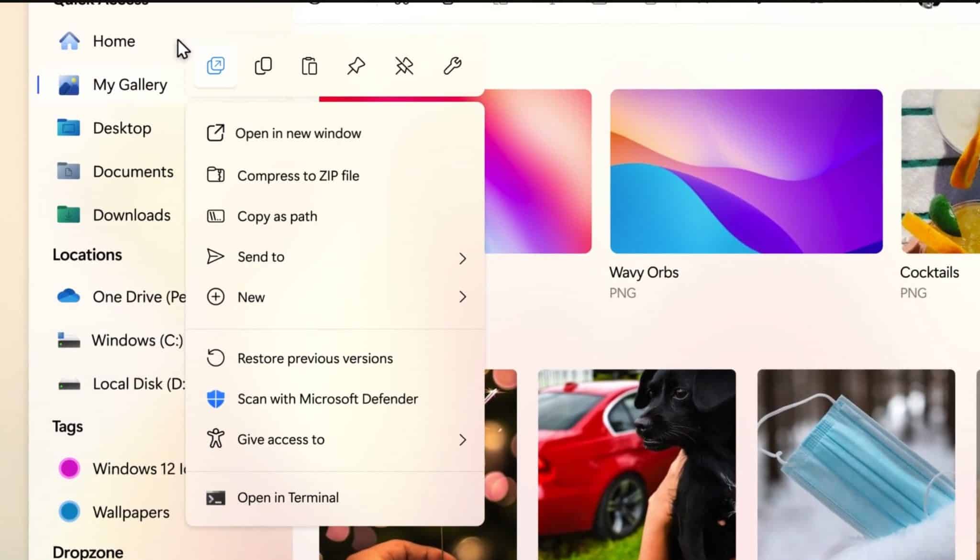Run Scan with Microsoft Defender

coord(327,399)
